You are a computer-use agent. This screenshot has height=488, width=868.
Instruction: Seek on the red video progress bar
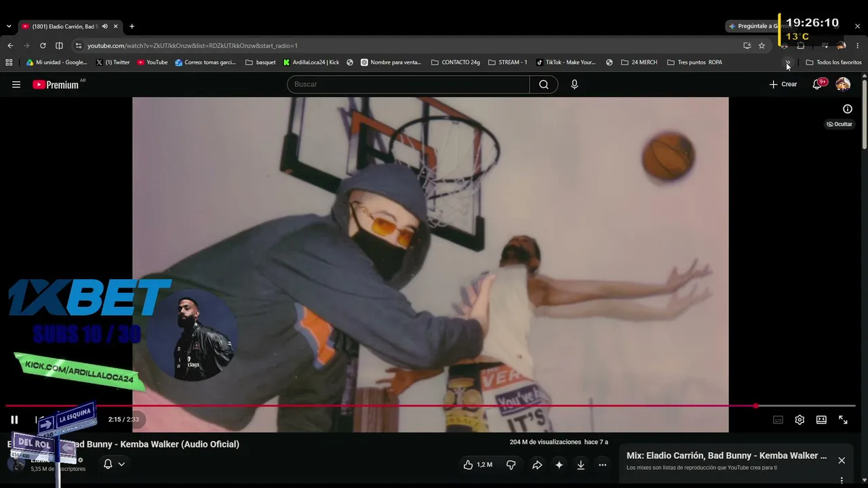(x=431, y=406)
